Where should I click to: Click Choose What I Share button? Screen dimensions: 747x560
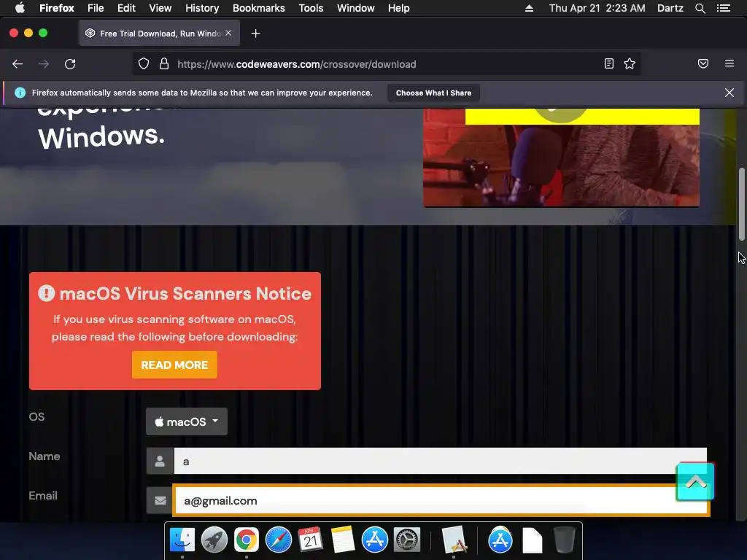click(x=433, y=93)
